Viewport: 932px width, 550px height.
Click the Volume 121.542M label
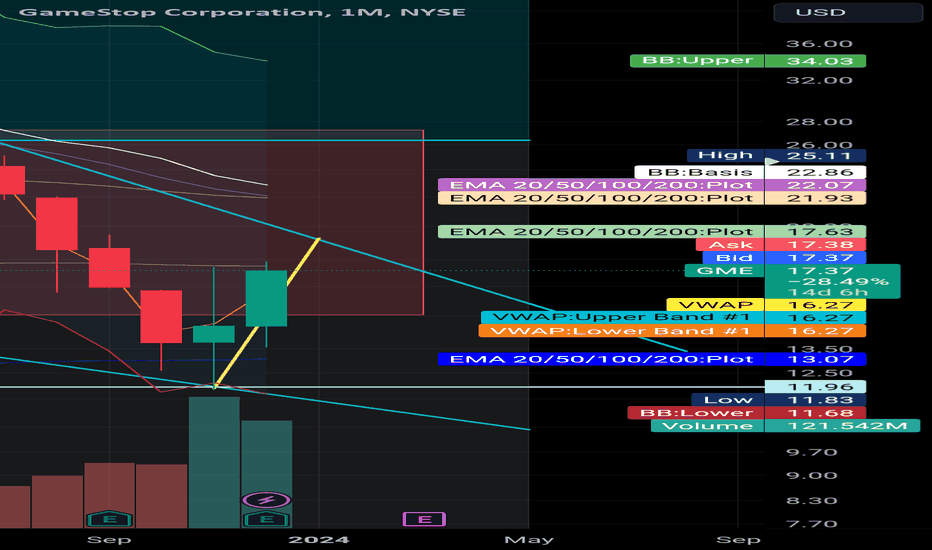[785, 426]
